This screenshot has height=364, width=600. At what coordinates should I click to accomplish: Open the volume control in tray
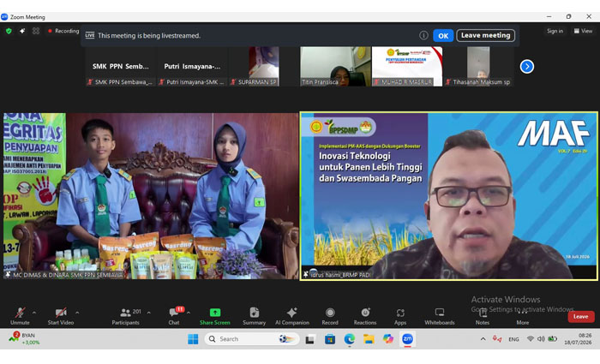click(541, 339)
